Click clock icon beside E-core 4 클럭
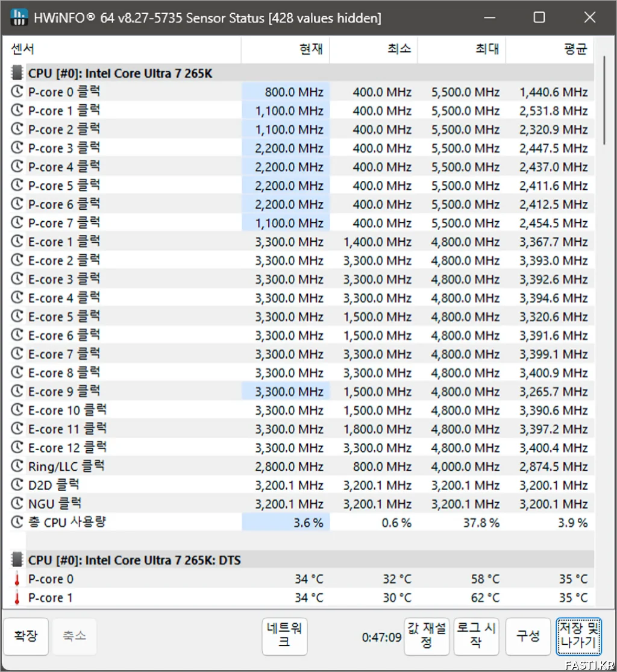617x672 pixels. [17, 298]
